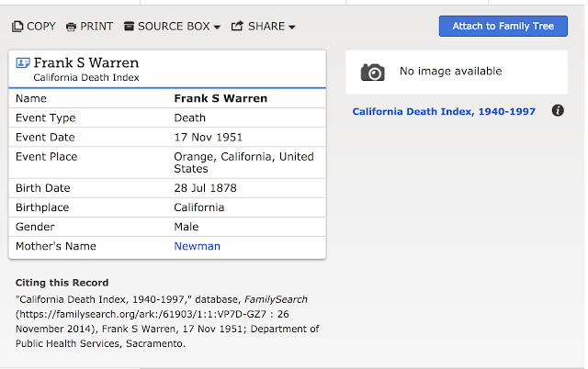Viewport: 588px width, 369px height.
Task: Expand the SOURCE BOX dropdown arrow
Action: pos(217,28)
